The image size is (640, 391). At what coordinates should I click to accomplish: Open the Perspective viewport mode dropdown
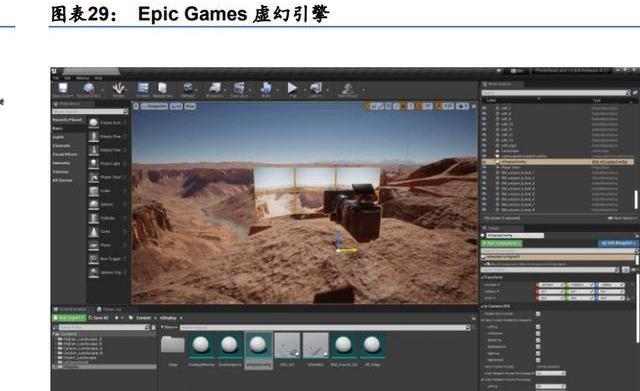click(x=154, y=106)
